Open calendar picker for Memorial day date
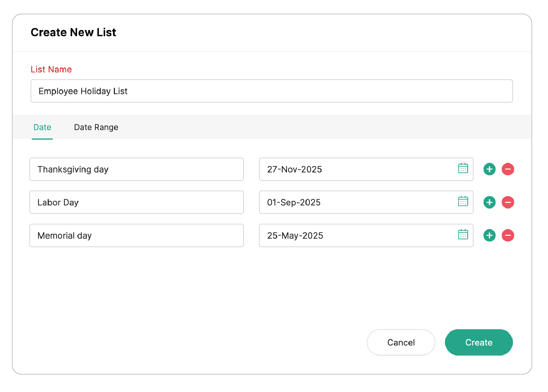548x392 pixels. 463,235
